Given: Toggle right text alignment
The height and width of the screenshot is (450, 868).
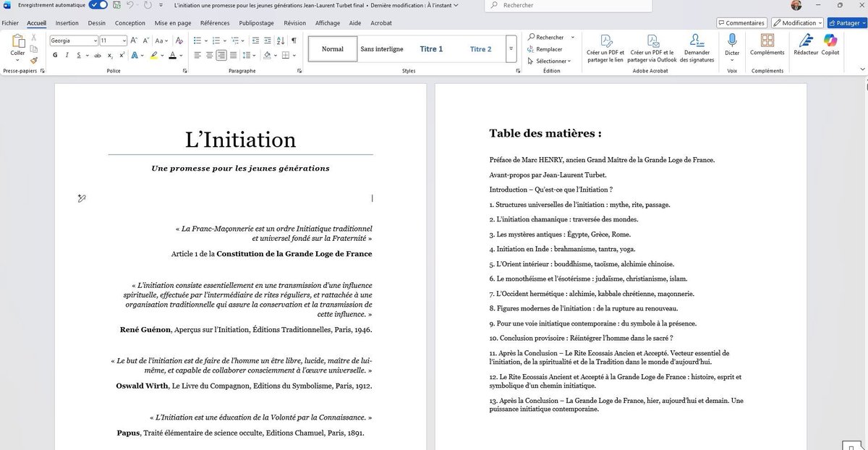Looking at the screenshot, I should click(221, 55).
